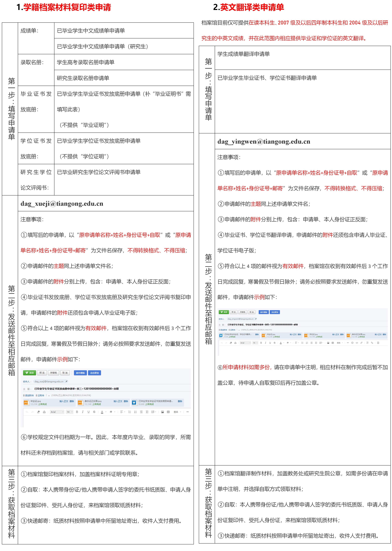Toggle Bold in the dag_xueji email toolbar
This screenshot has height=551, width=392.
77,412
